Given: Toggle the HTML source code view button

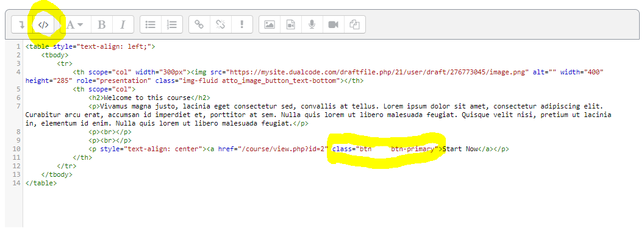Looking at the screenshot, I should [43, 24].
